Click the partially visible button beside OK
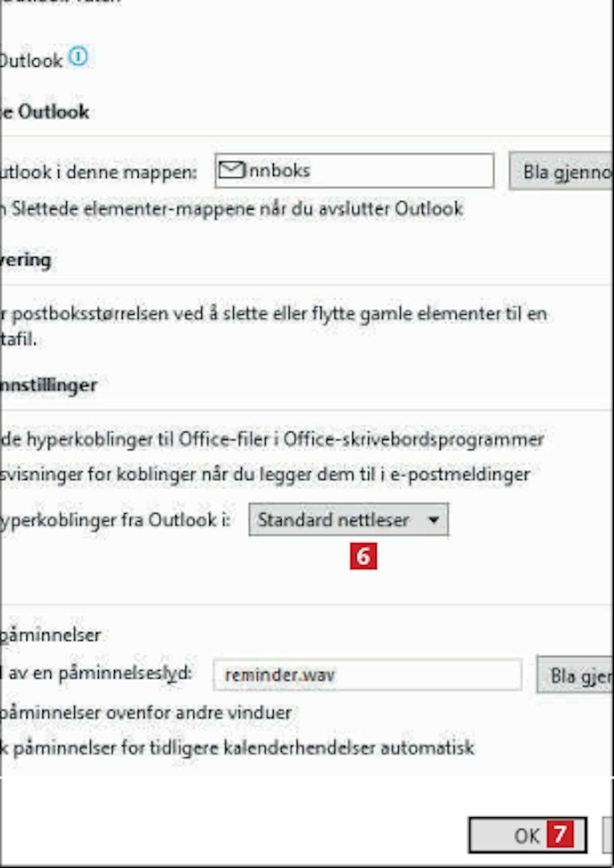614x868 pixels. (609, 835)
